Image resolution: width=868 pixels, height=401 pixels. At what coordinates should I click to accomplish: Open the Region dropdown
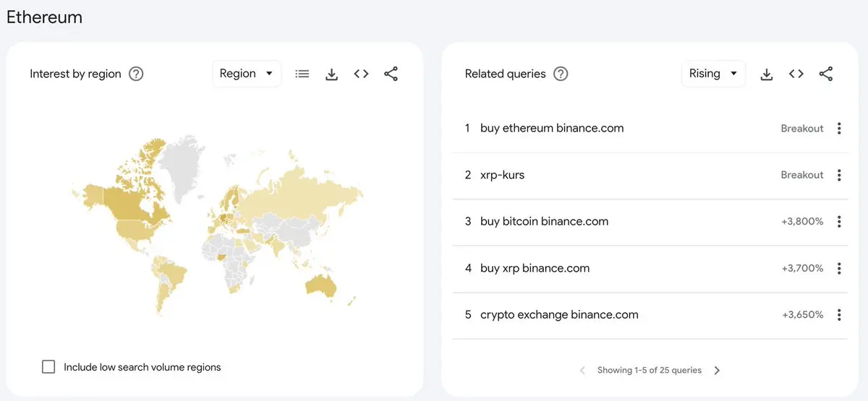click(x=247, y=74)
